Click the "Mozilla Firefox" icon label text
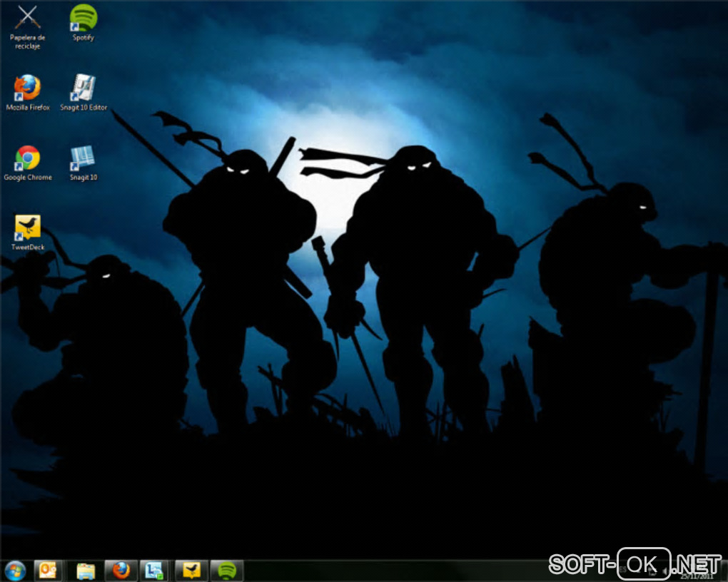This screenshot has width=728, height=582. (28, 107)
